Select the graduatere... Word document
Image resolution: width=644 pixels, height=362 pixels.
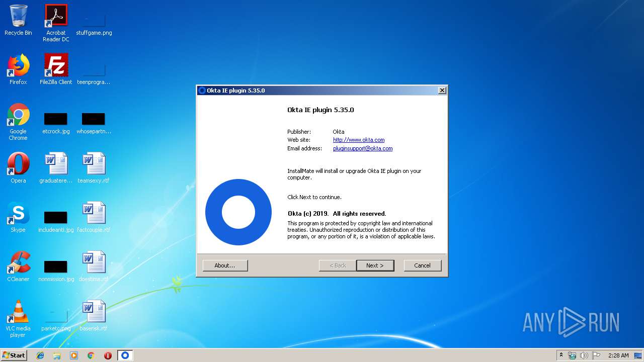pos(56,168)
